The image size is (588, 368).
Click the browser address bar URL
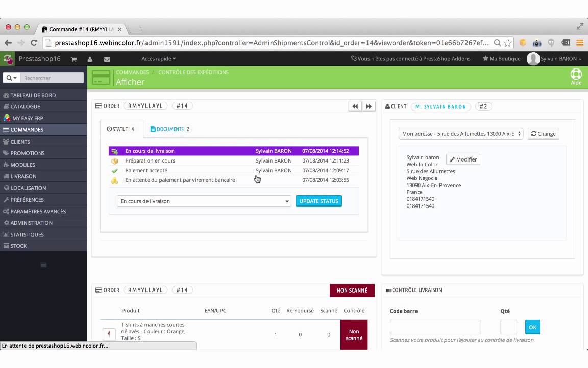(x=272, y=43)
